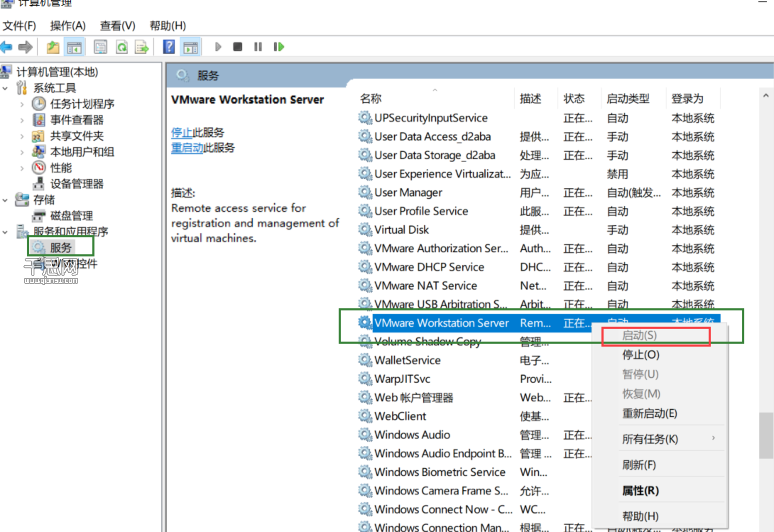Click the gear icon beside WarpJITSvc
Image resolution: width=774 pixels, height=532 pixels.
tap(365, 379)
